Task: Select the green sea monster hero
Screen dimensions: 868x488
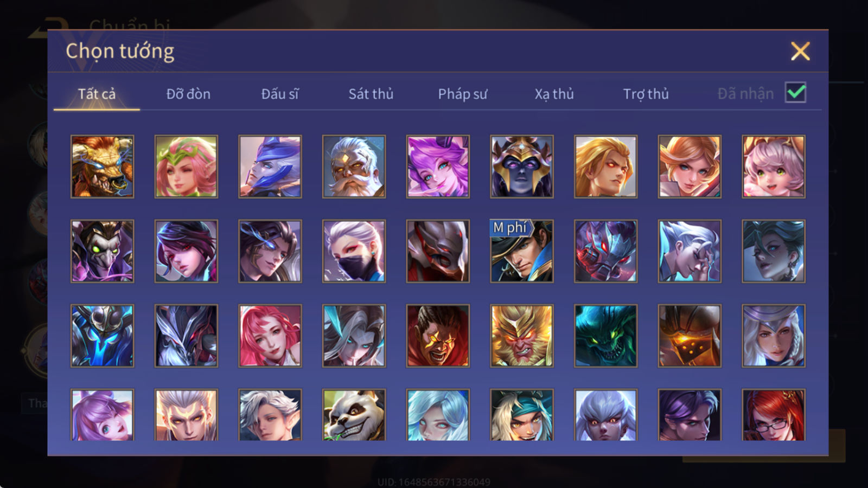Action: pyautogui.click(x=605, y=336)
